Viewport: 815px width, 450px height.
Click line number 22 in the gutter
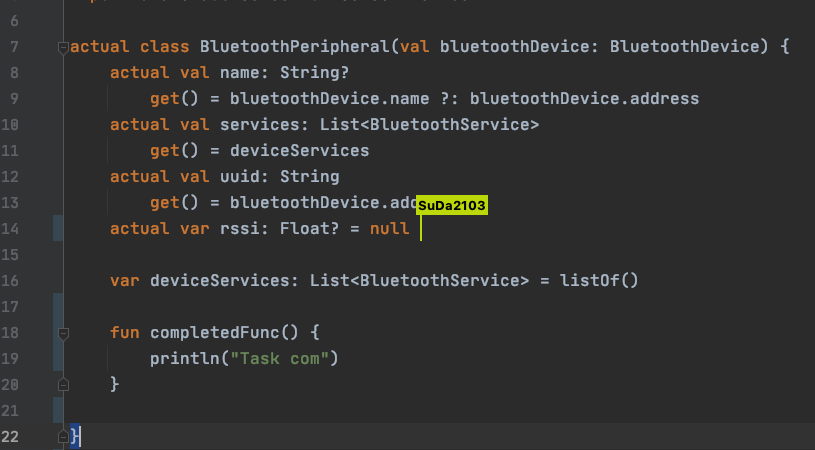pos(10,436)
